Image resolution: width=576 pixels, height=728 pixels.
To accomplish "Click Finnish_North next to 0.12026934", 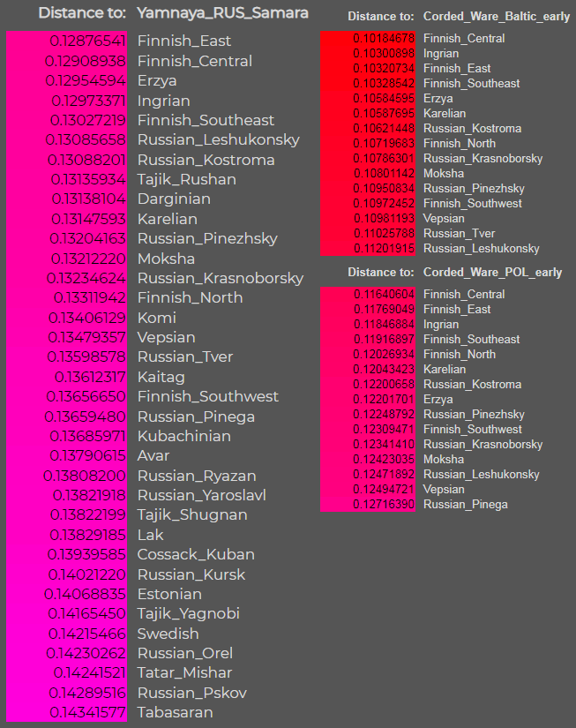I will point(460,354).
